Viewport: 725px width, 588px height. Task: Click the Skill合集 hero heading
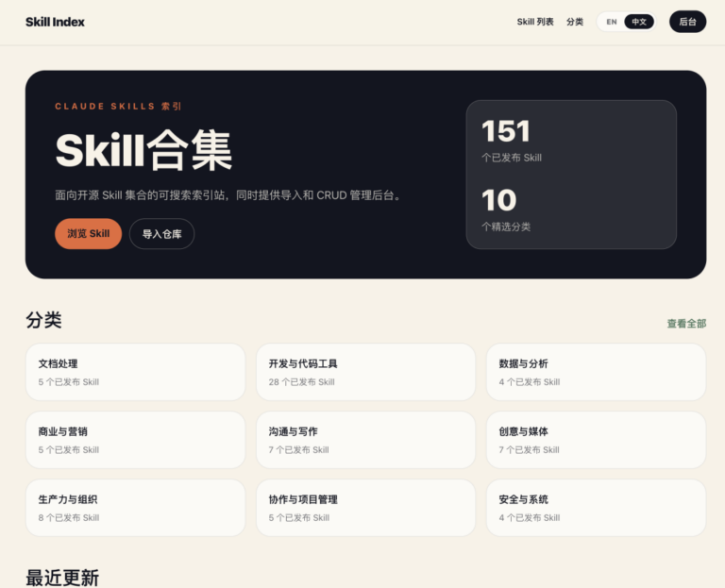(x=143, y=151)
